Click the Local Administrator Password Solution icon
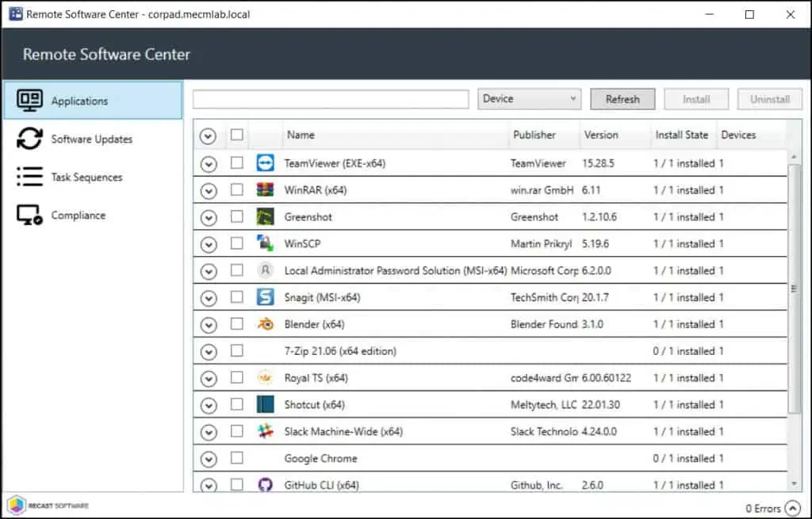 click(265, 270)
